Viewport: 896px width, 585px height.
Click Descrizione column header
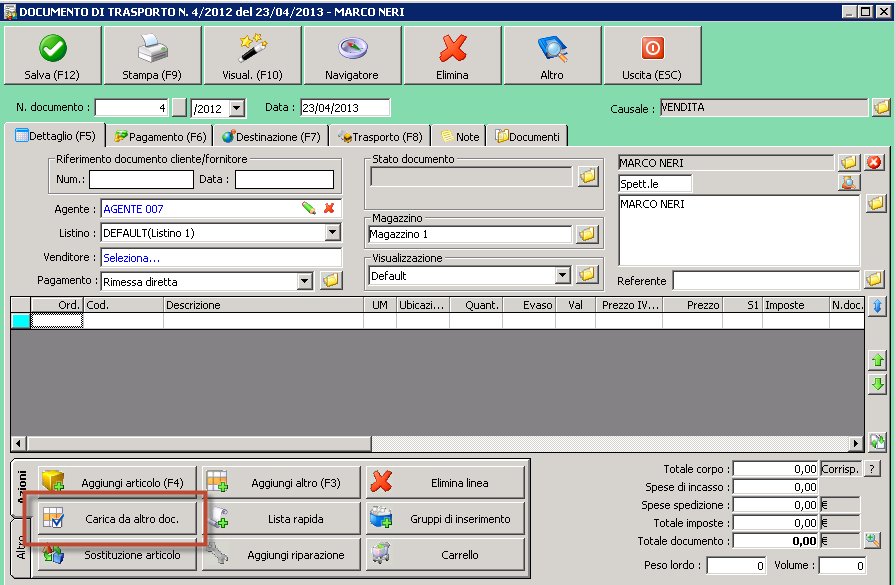(x=263, y=305)
